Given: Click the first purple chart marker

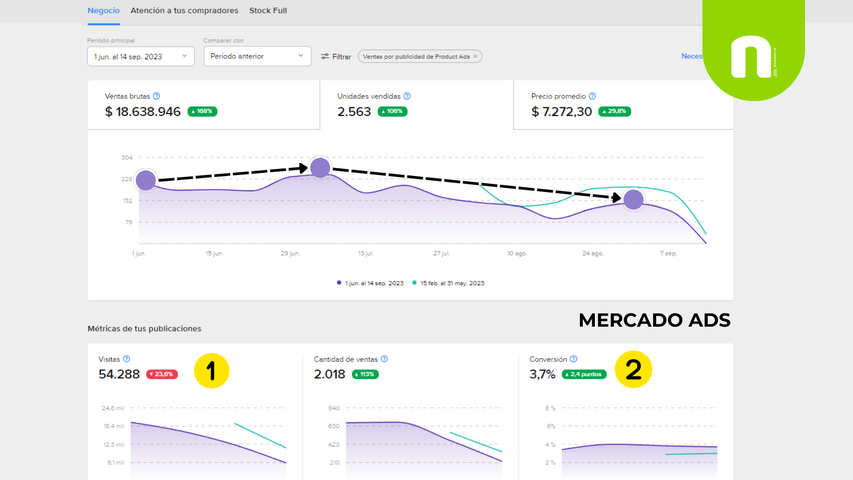Looking at the screenshot, I should click(x=146, y=180).
